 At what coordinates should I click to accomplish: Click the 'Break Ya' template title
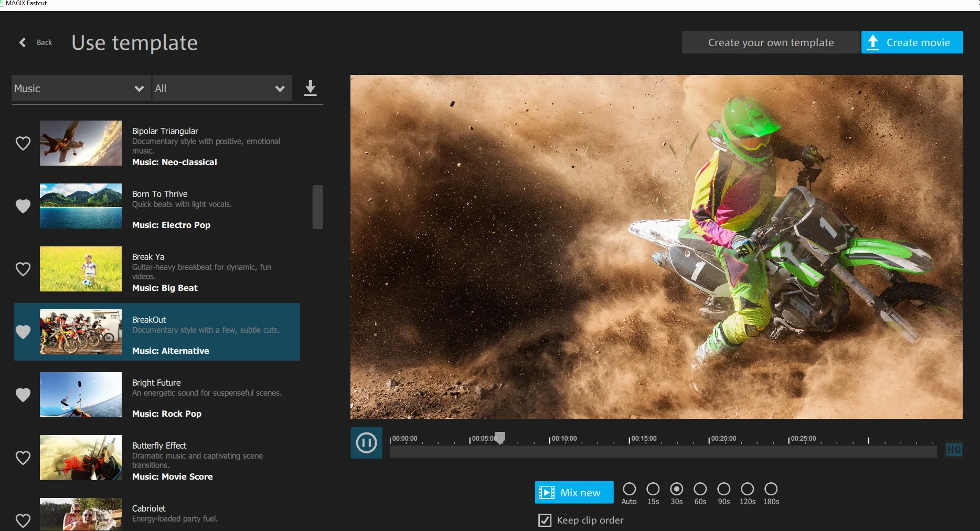click(x=148, y=257)
